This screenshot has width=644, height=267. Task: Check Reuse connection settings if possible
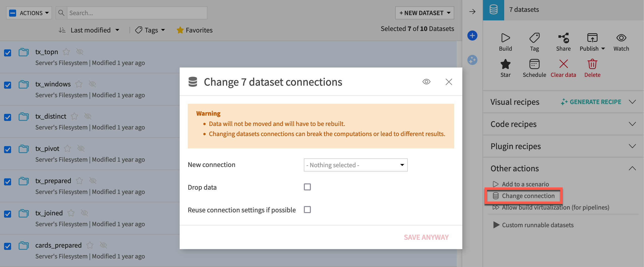point(307,209)
